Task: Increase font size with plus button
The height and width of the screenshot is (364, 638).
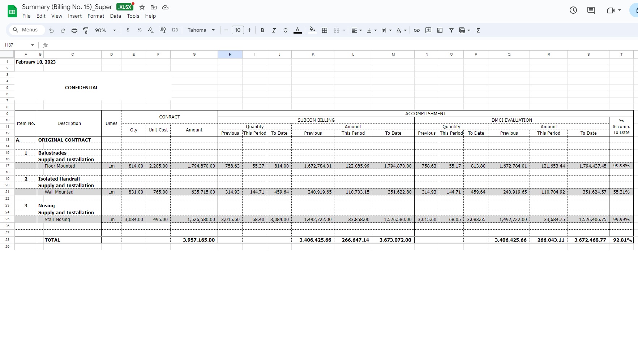Action: [x=249, y=30]
